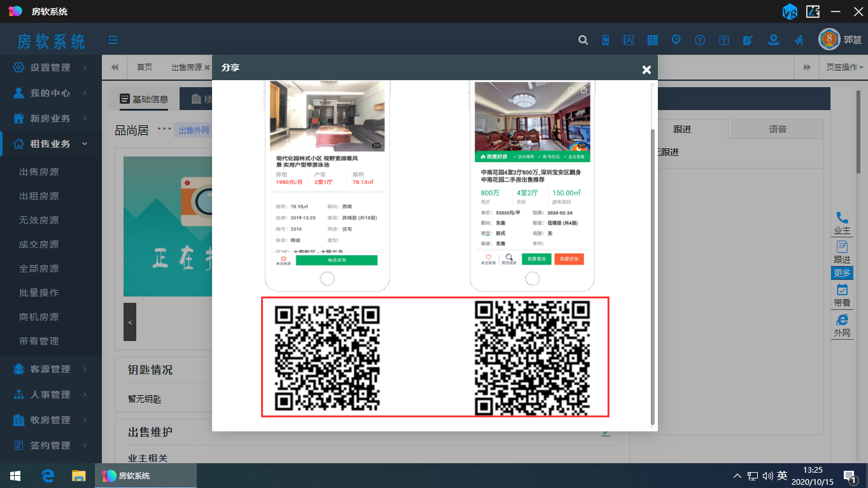
Task: Click the right QR code in share dialog
Action: (x=532, y=358)
